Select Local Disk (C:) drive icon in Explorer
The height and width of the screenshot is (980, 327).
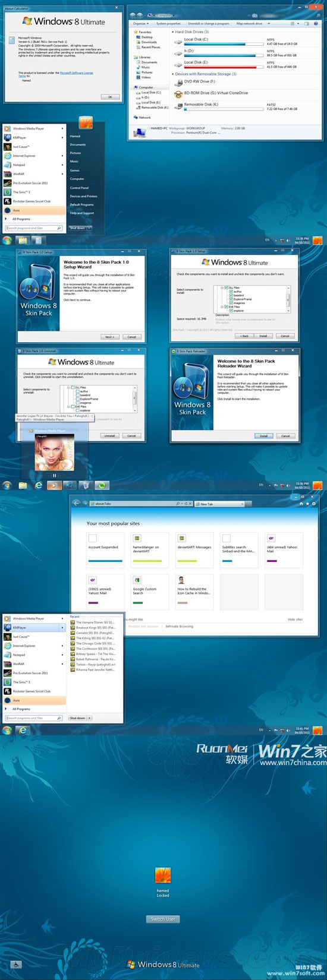pyautogui.click(x=178, y=42)
